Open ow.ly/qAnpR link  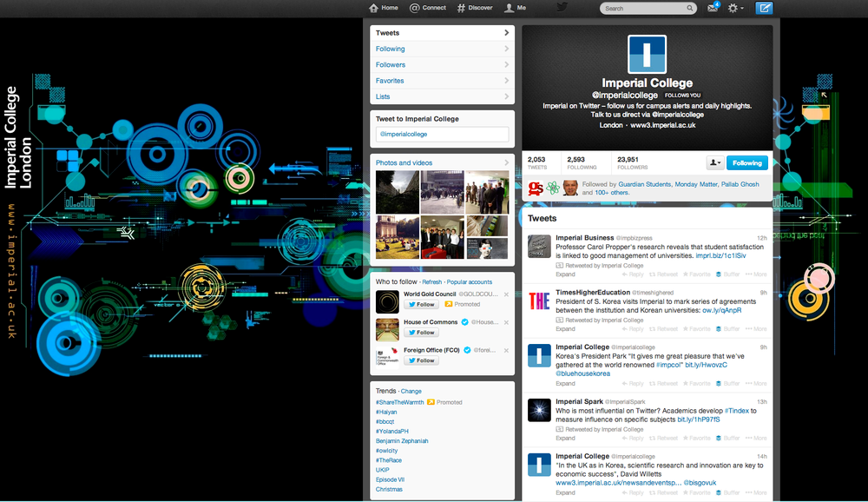click(721, 310)
